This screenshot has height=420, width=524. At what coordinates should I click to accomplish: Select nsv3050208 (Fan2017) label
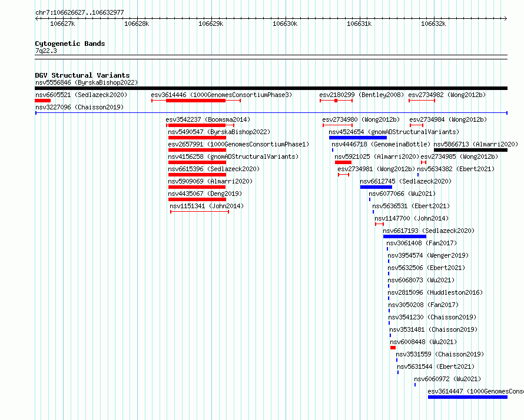click(x=423, y=305)
